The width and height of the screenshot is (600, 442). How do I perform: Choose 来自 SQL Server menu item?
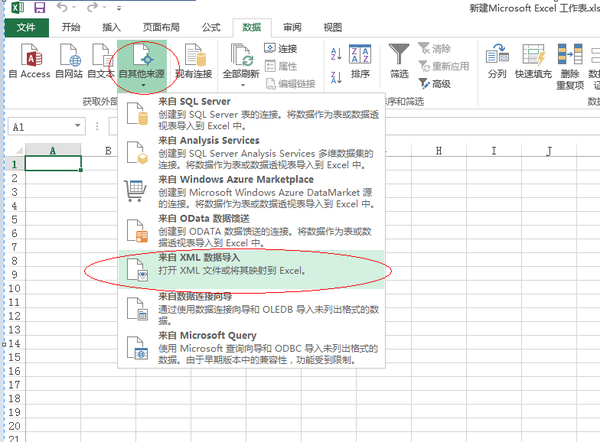click(251, 113)
